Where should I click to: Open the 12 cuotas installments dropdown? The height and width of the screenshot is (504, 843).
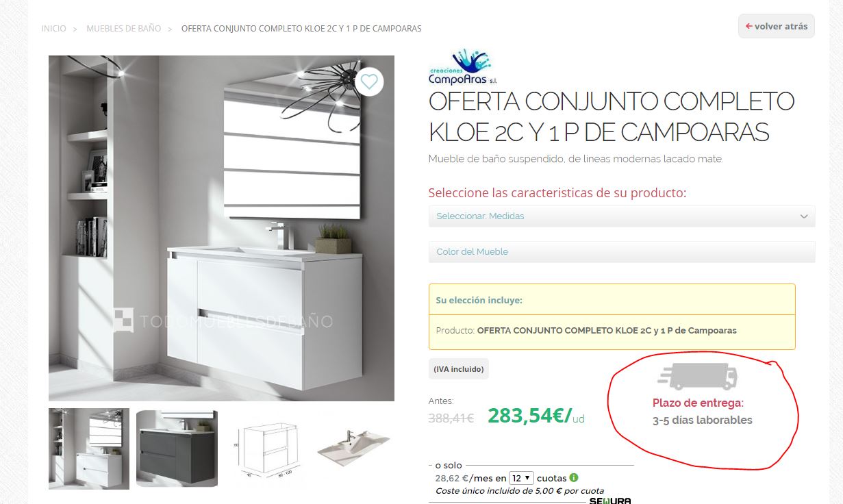click(521, 478)
